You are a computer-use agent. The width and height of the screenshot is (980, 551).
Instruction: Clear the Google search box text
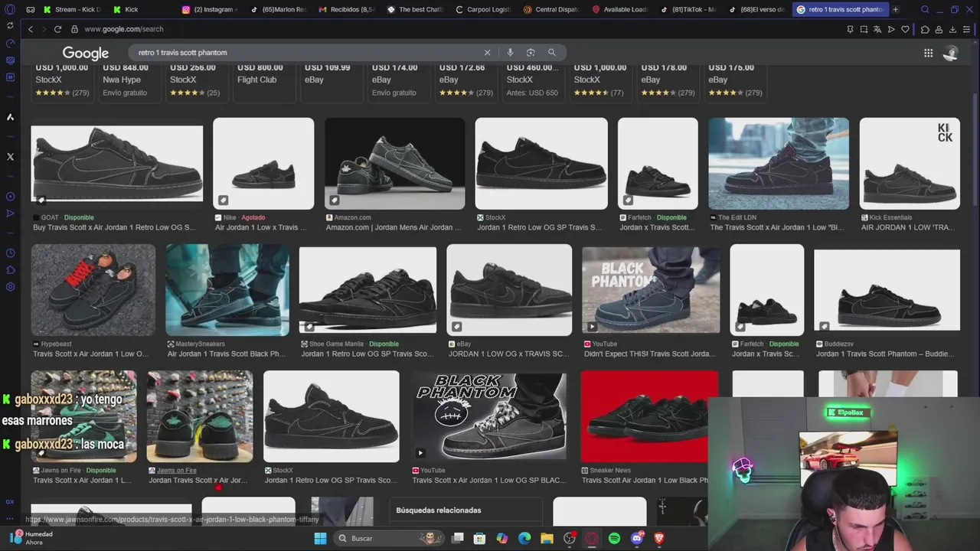coord(487,53)
